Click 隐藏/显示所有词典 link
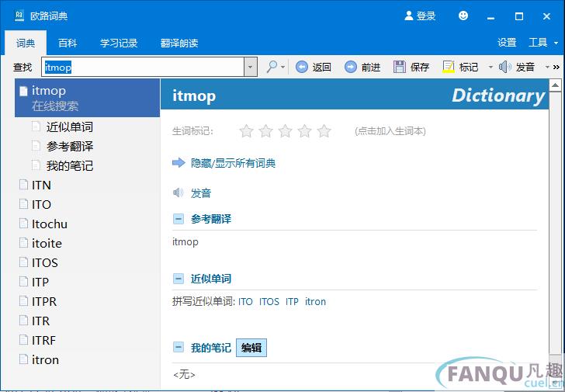565x392 pixels. point(233,163)
